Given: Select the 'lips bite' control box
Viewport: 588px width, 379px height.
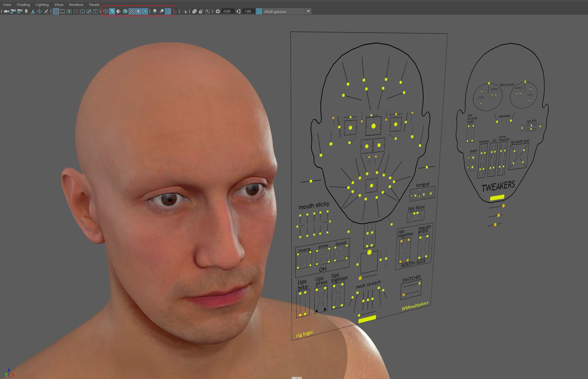Looking at the screenshot, I should (303, 304).
